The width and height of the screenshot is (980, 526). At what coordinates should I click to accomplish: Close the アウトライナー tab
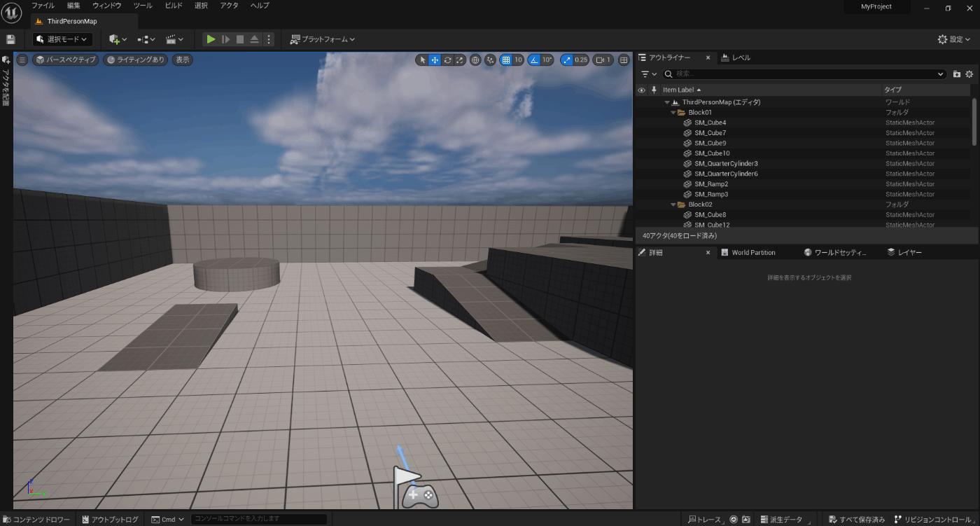tap(708, 57)
